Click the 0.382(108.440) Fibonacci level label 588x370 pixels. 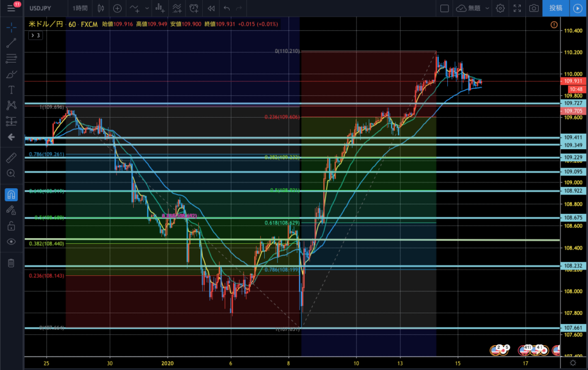click(47, 243)
